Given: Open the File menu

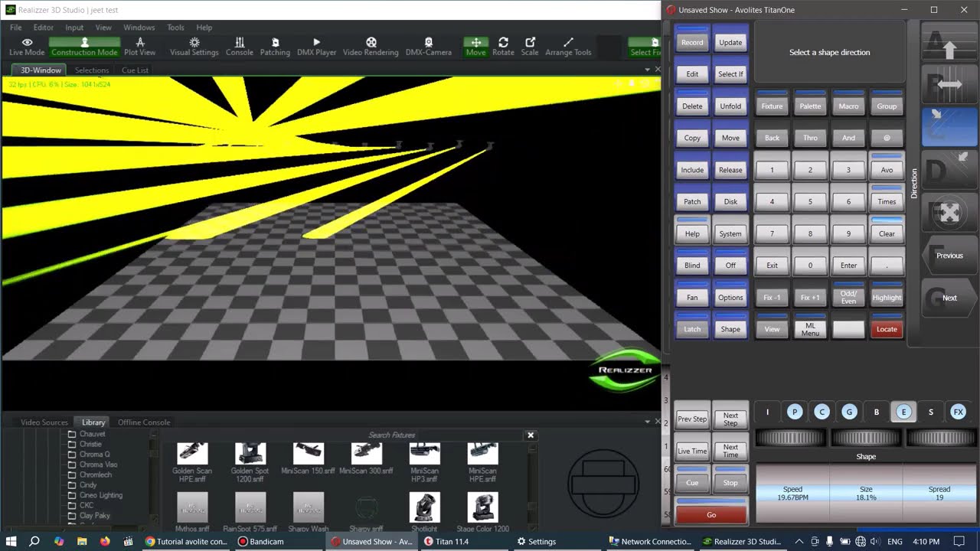Looking at the screenshot, I should tap(15, 28).
